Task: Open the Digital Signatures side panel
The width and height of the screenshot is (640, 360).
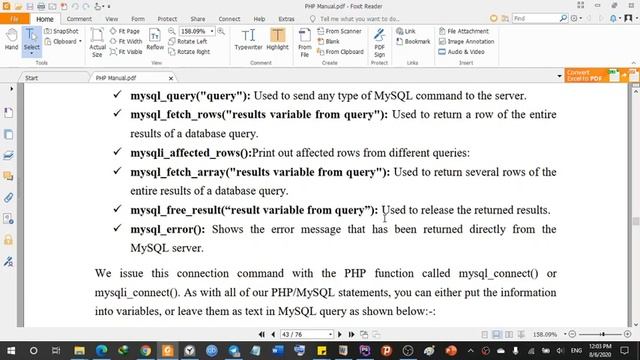Action: click(x=8, y=261)
